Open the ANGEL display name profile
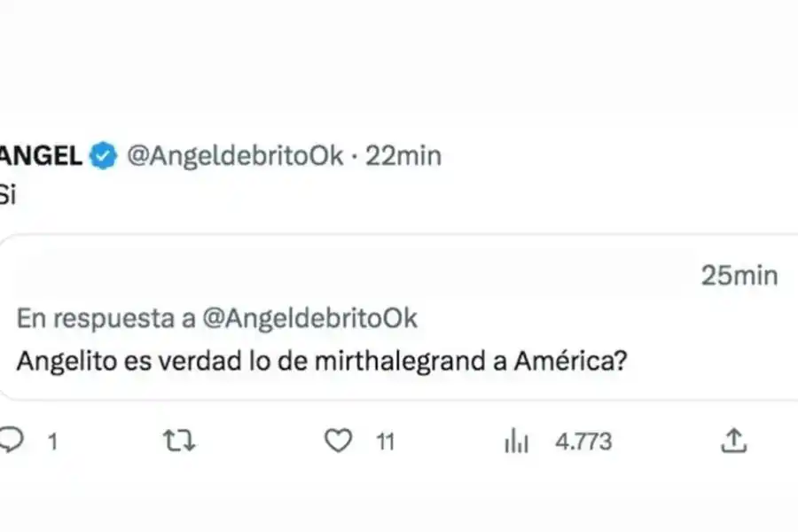The image size is (798, 532). pos(42,156)
